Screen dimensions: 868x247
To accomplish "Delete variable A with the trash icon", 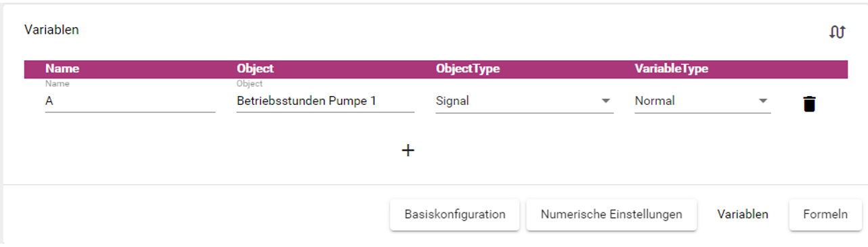I will tap(809, 104).
